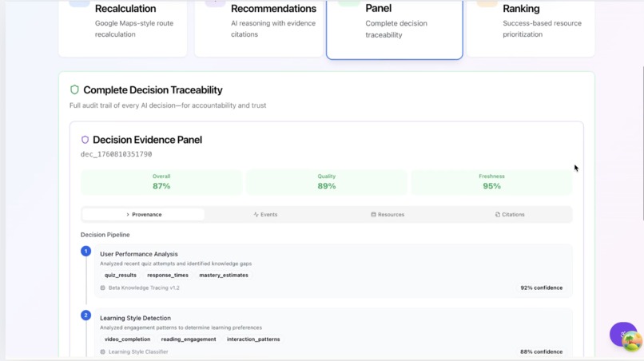Open the Recalculation feature card

123,28
